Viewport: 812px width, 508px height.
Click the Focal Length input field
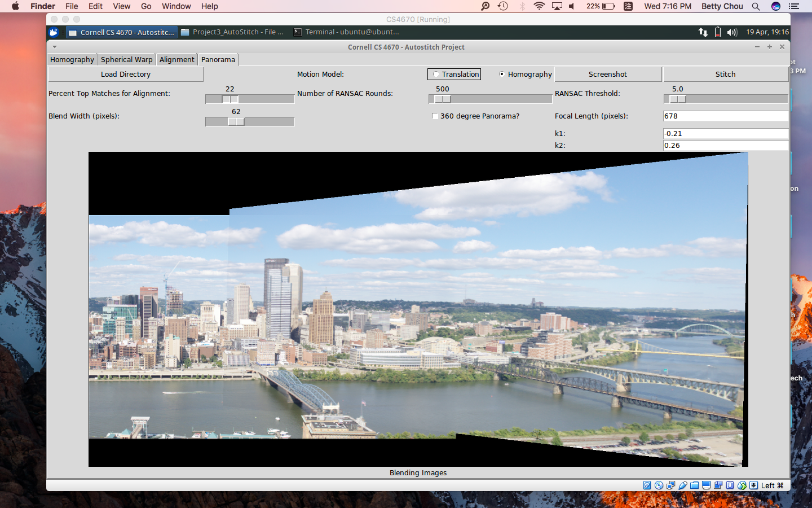[x=725, y=116]
